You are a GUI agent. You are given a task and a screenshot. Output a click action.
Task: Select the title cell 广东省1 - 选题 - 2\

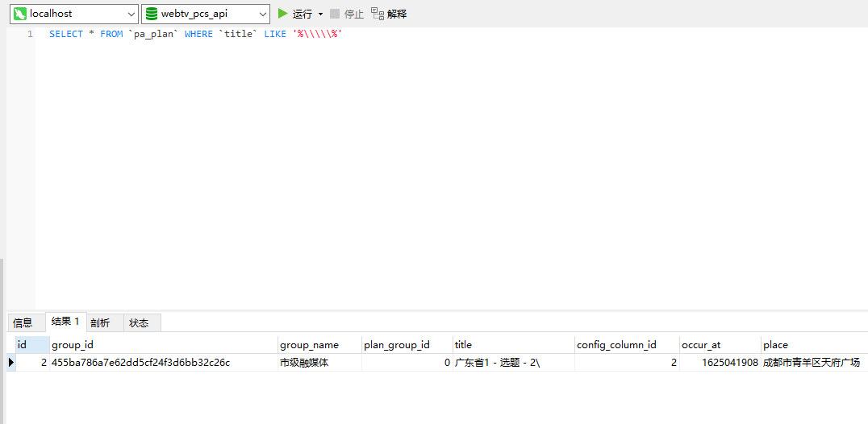tap(514, 363)
